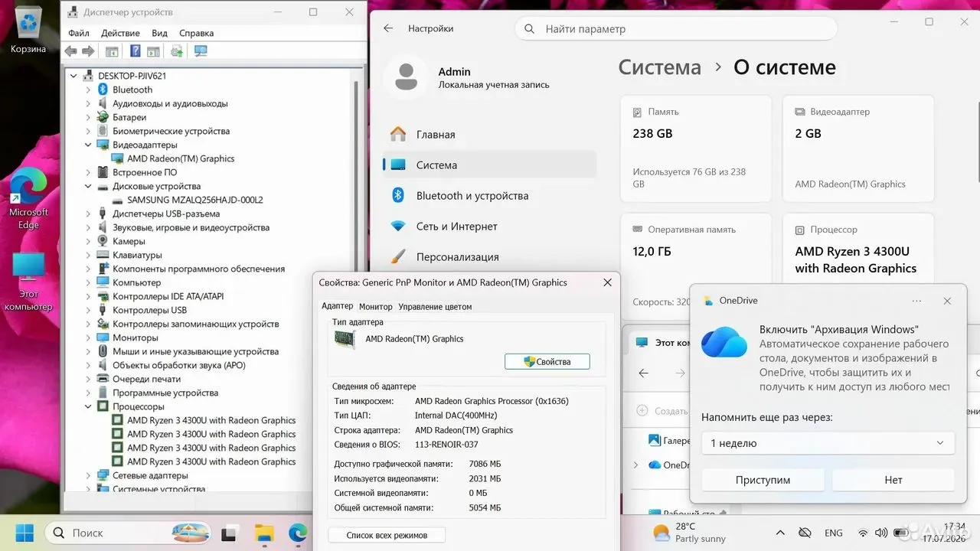Switch to Управление цветом tab
The height and width of the screenshot is (551, 980).
(435, 306)
